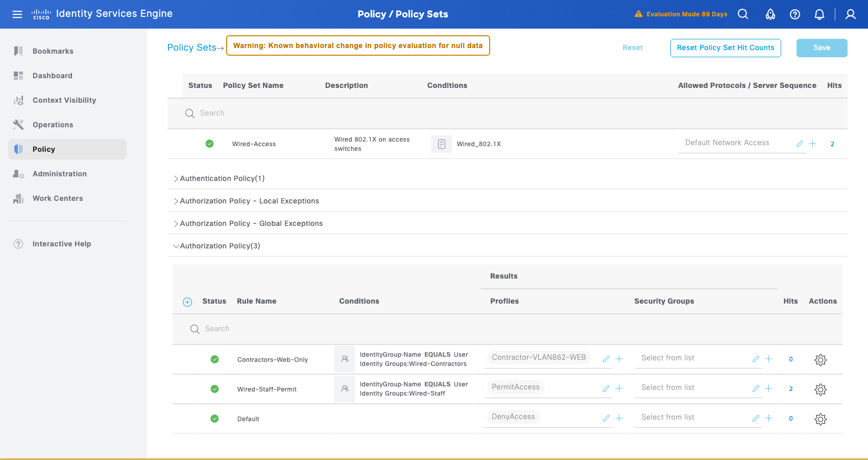Open Operations menu in sidebar
This screenshot has width=868, height=460.
[67, 125]
